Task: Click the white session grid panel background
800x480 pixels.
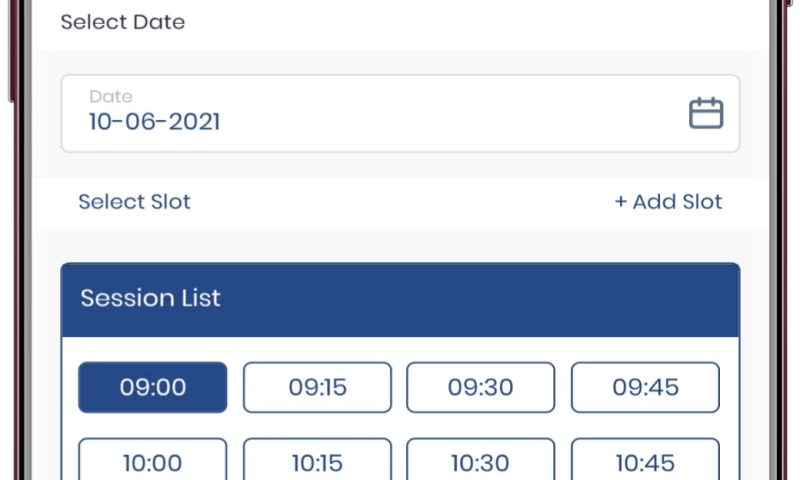Action: tap(399, 425)
